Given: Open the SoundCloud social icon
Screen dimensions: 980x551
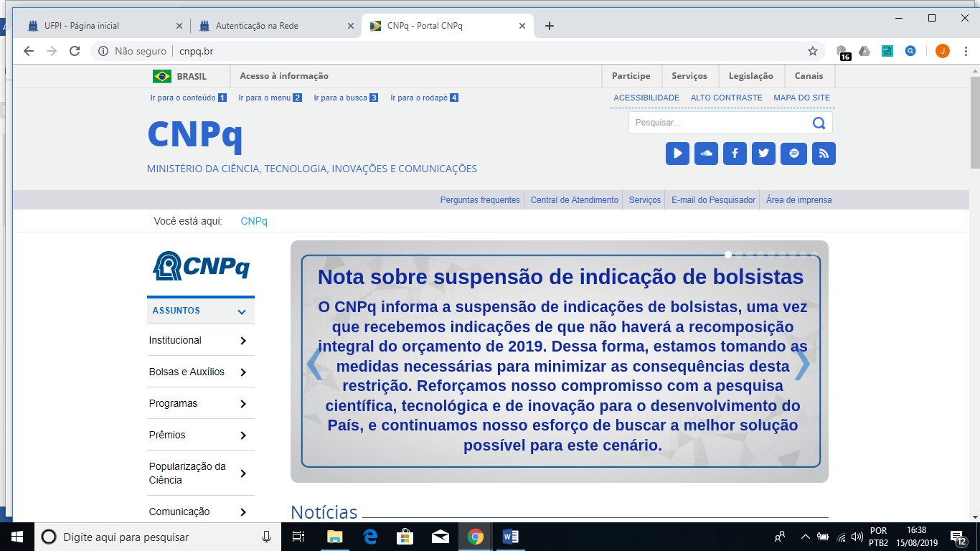Looking at the screenshot, I should [707, 154].
